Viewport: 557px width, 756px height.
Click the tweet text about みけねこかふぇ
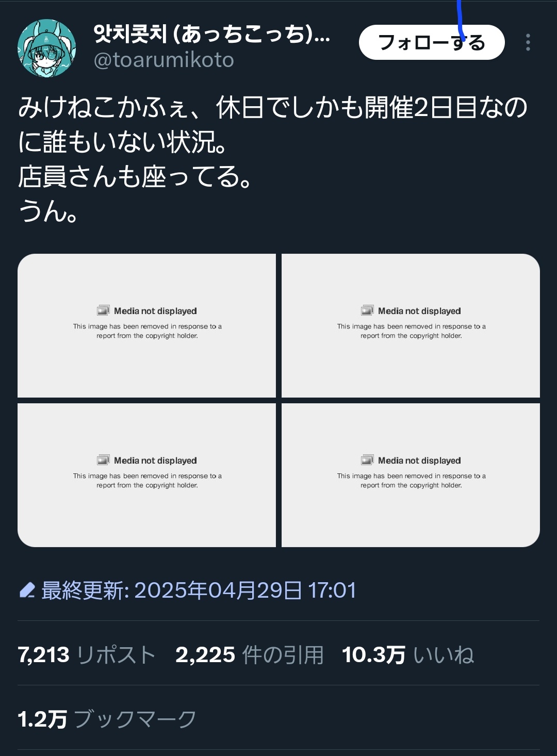[x=273, y=159]
